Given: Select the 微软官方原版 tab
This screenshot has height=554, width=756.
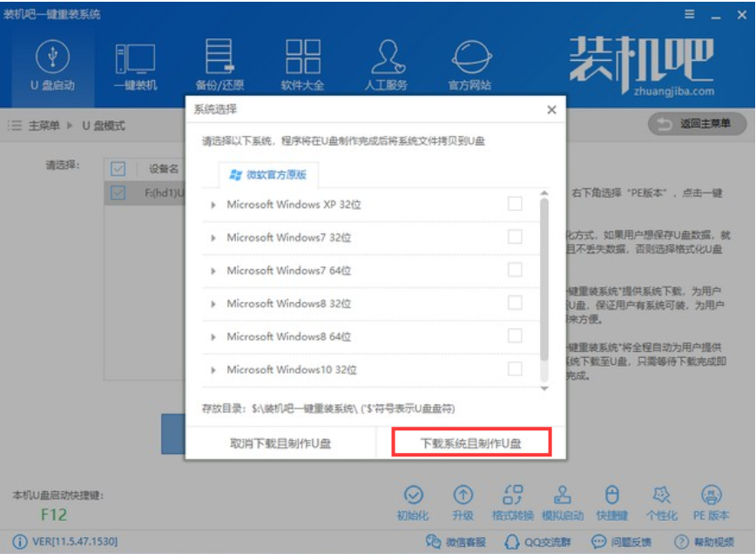Looking at the screenshot, I should [x=268, y=174].
